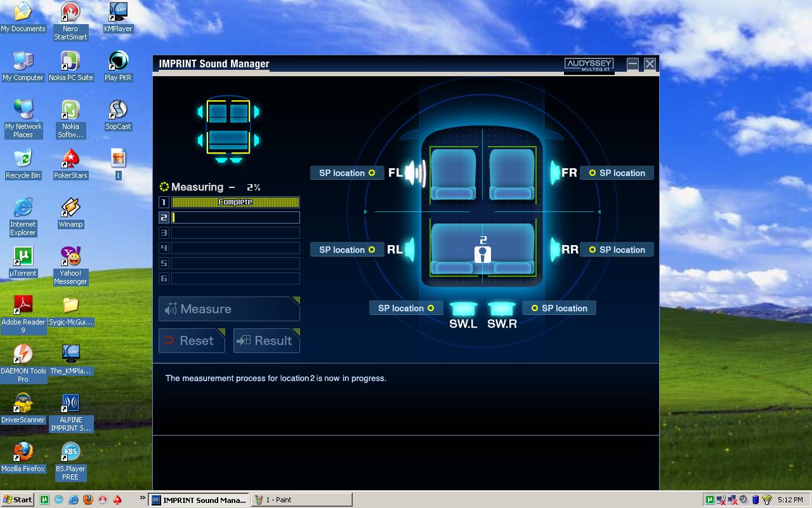Viewport: 812px width, 508px height.
Task: Select the RL rear left speaker icon
Action: [409, 250]
